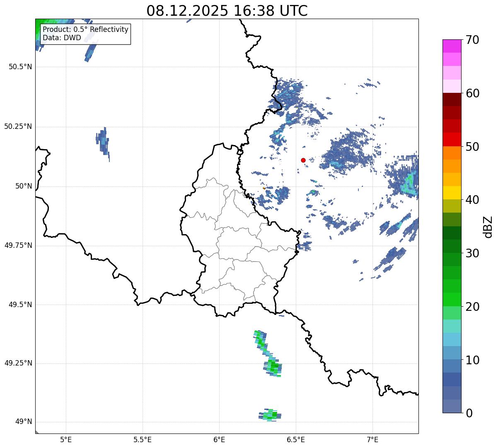
Task: Click the 49.5°N latitude label
Action: (x=20, y=305)
